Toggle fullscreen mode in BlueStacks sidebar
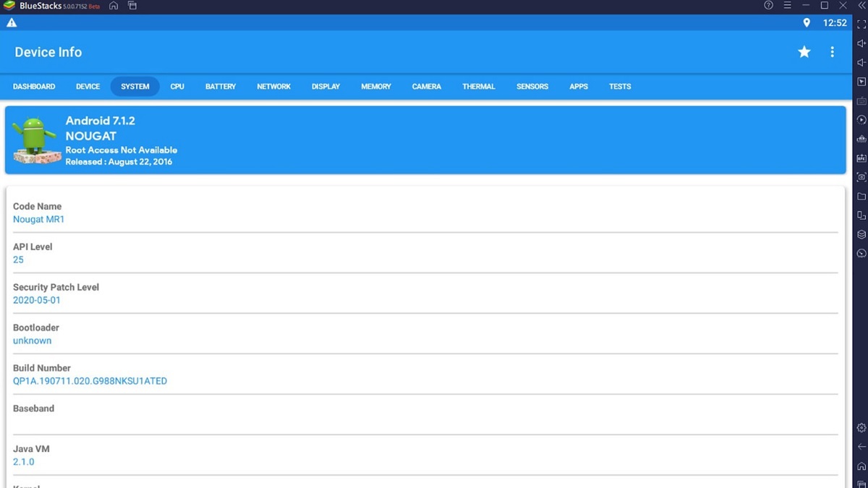Image resolution: width=868 pixels, height=488 pixels. click(x=861, y=25)
